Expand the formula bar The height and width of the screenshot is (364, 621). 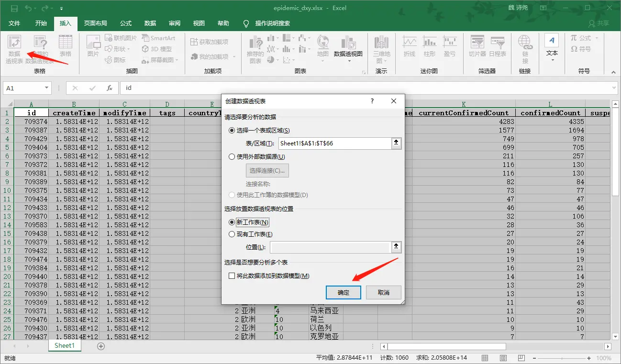(614, 88)
